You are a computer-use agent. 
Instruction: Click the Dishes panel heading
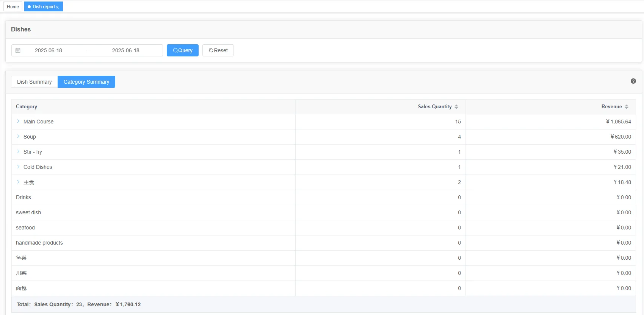(21, 29)
